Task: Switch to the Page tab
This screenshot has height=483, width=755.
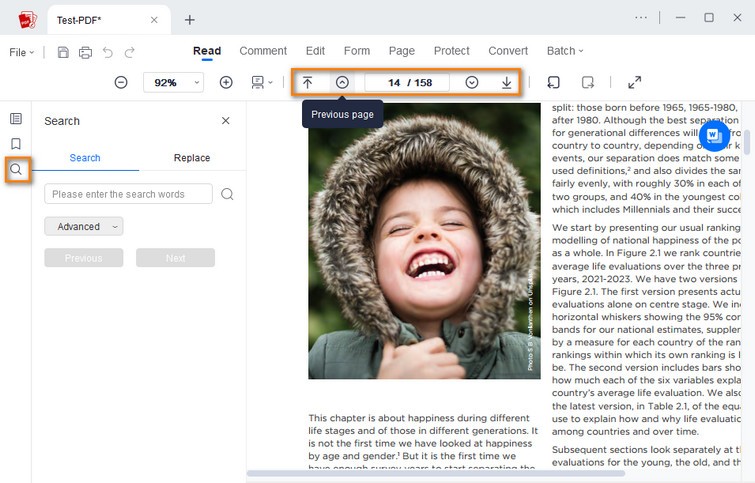Action: (x=402, y=51)
